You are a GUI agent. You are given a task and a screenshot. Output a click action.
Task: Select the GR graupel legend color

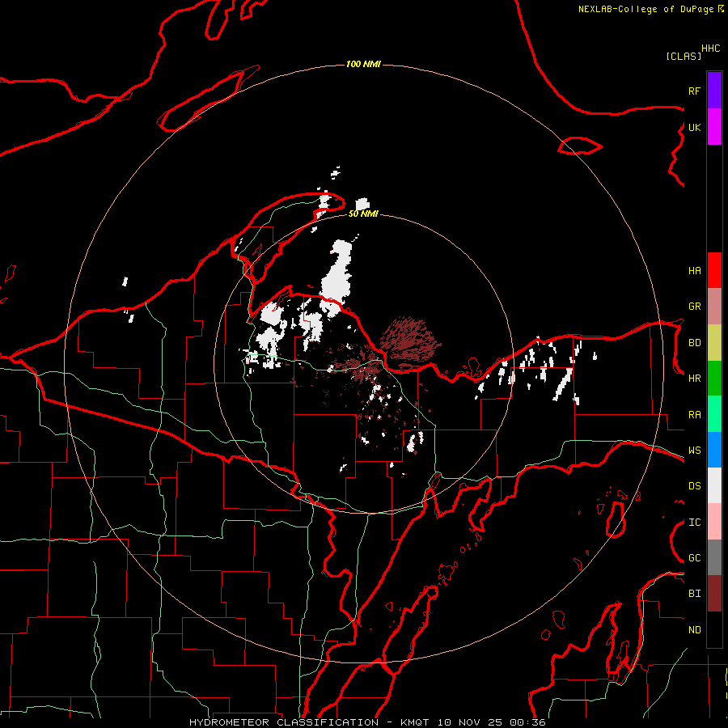point(714,306)
